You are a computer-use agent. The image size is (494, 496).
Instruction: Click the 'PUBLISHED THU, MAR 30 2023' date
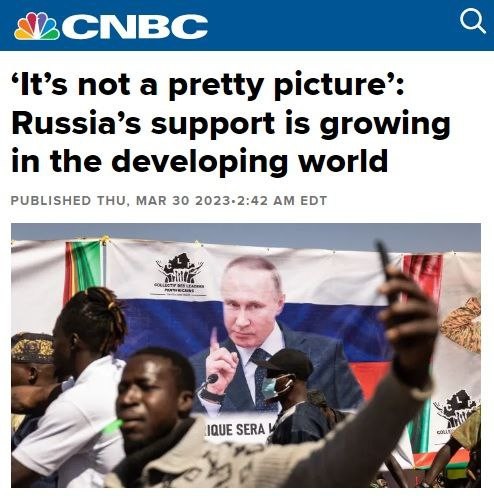click(120, 201)
